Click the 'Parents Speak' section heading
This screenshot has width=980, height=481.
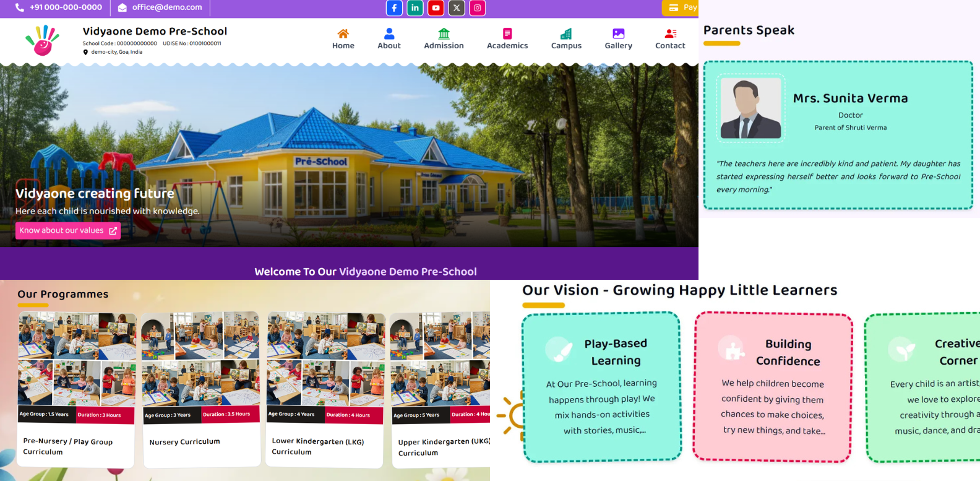749,30
